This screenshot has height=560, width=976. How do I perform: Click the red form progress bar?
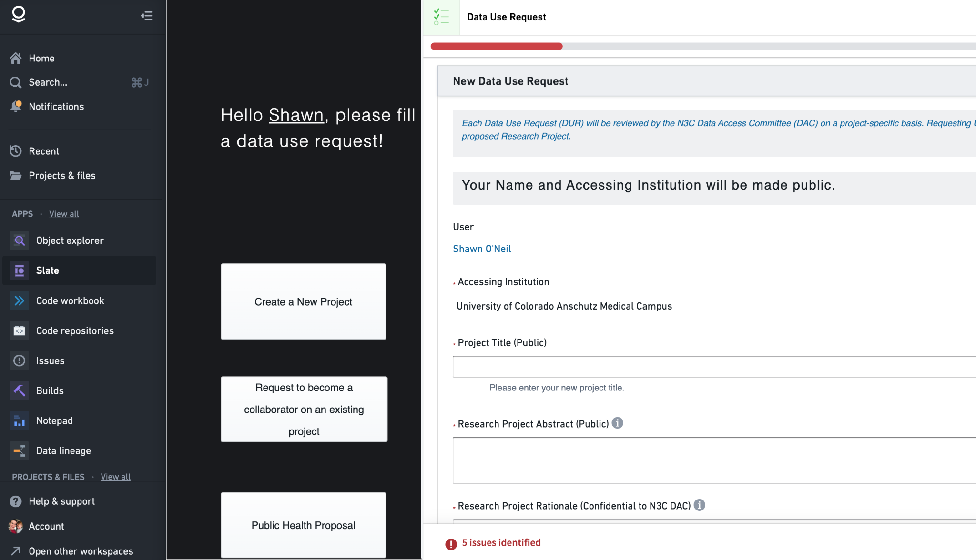(x=496, y=46)
